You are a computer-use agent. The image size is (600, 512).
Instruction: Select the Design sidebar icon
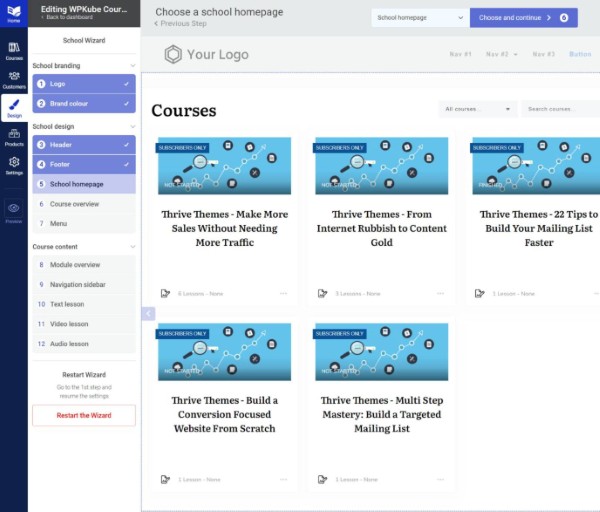pyautogui.click(x=14, y=108)
